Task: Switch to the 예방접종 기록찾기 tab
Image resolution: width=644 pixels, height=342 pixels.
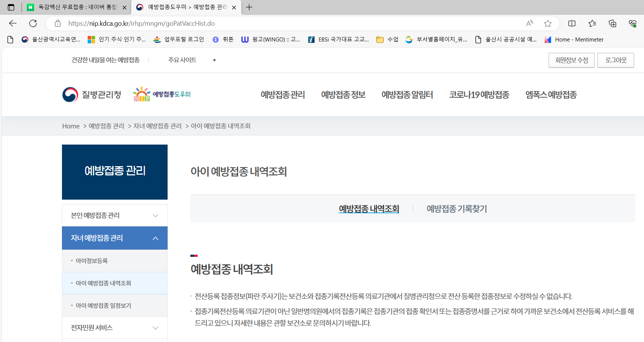Action: pos(456,209)
